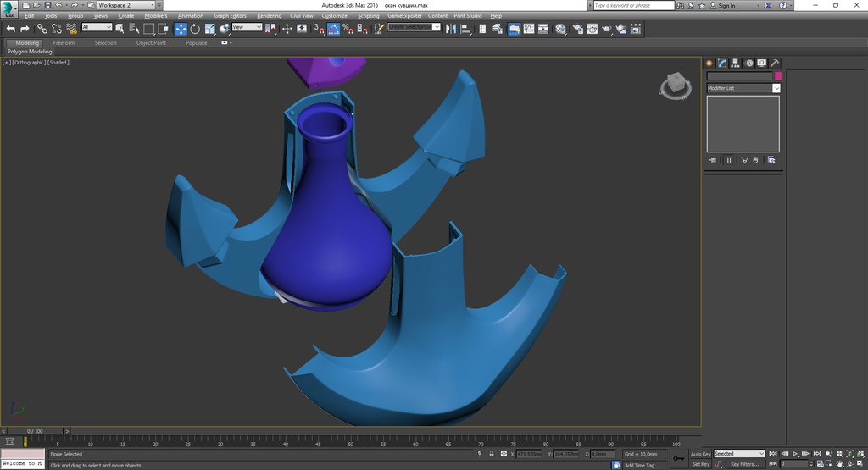
Task: Open the Utilities command panel tab
Action: point(775,63)
